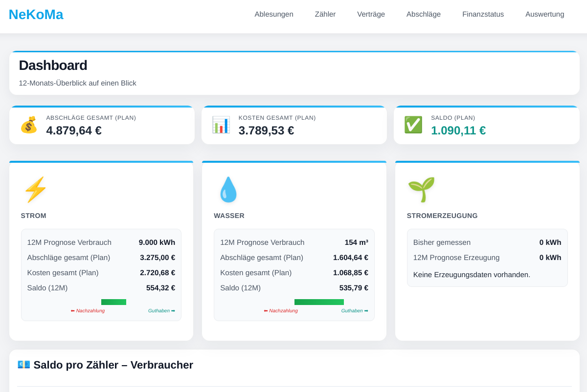Navigate to Abschläge

(x=424, y=14)
